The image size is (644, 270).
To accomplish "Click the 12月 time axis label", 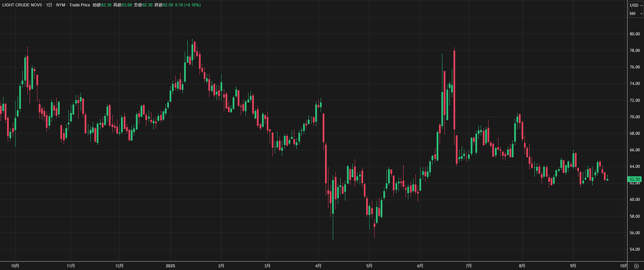I will coord(119,266).
